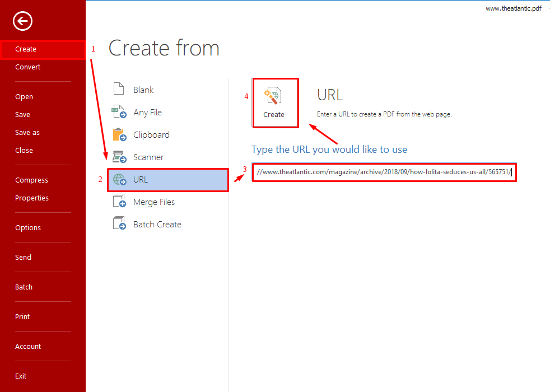Open Properties in the sidebar
The height and width of the screenshot is (392, 550).
pyautogui.click(x=32, y=198)
